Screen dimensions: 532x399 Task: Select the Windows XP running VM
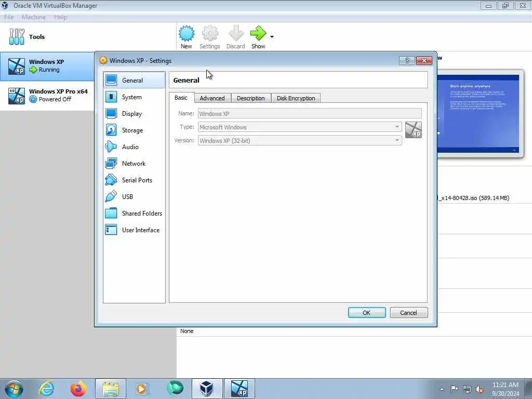click(x=47, y=66)
